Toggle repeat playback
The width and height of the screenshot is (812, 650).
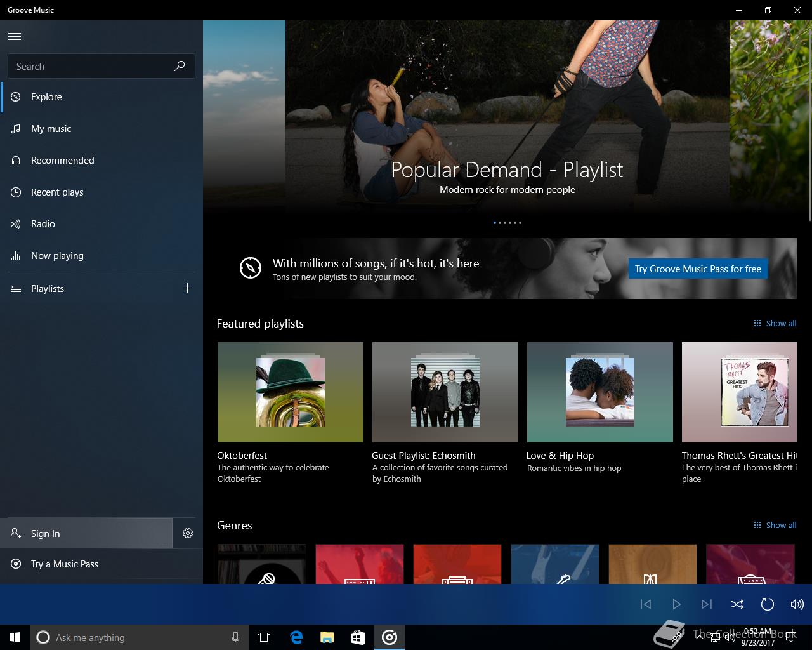[768, 604]
